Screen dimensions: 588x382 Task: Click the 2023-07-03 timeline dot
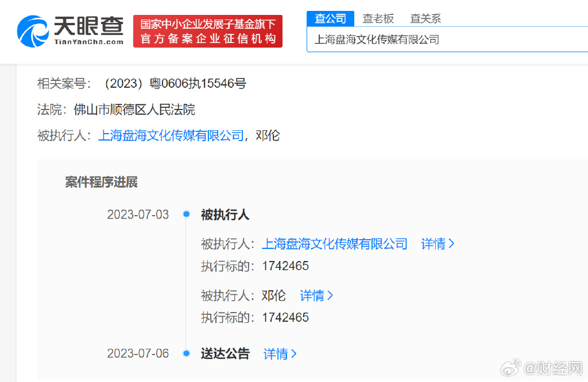(186, 215)
